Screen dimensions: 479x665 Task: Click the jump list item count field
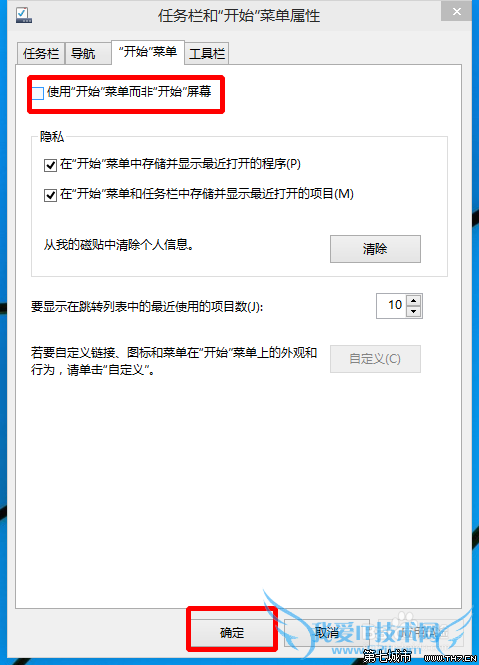(392, 306)
